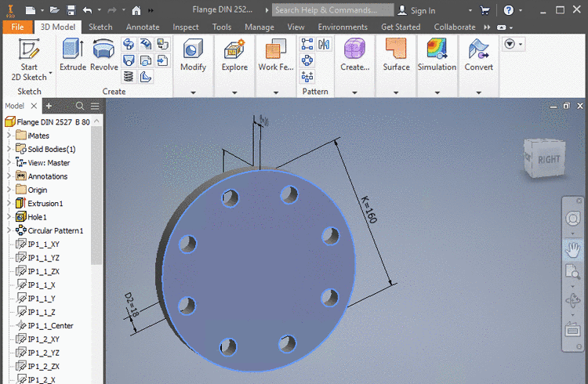Select Circular Pattern1 in the model tree
Image resolution: width=588 pixels, height=384 pixels.
coord(55,230)
